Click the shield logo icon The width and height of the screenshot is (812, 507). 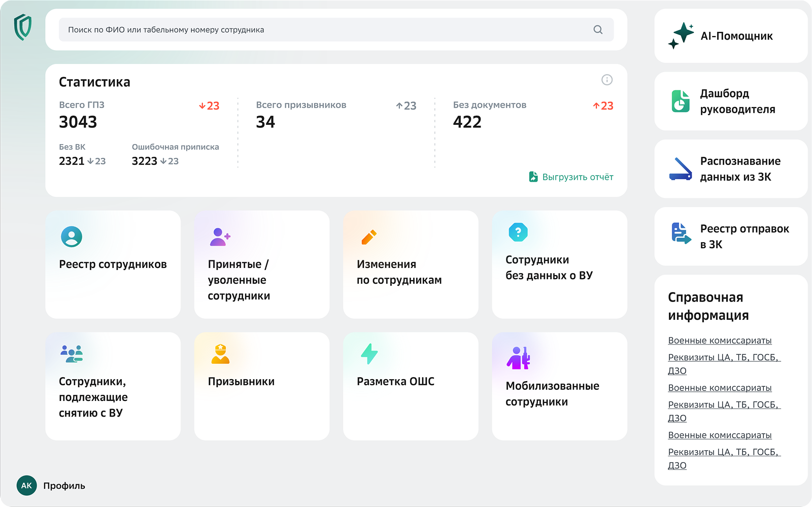click(x=23, y=27)
